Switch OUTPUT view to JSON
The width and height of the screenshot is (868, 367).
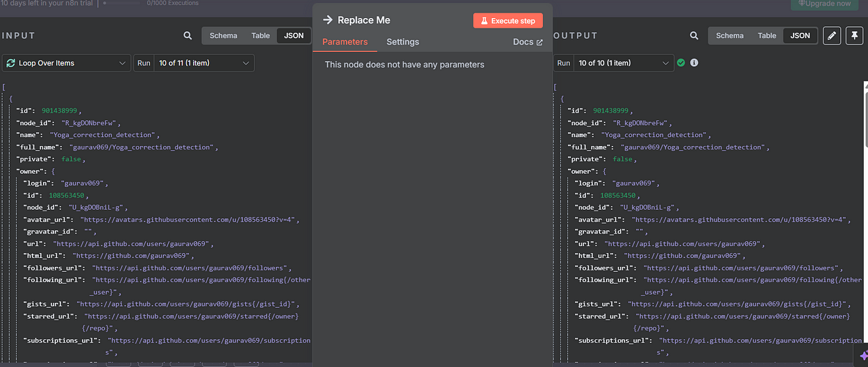pyautogui.click(x=800, y=35)
